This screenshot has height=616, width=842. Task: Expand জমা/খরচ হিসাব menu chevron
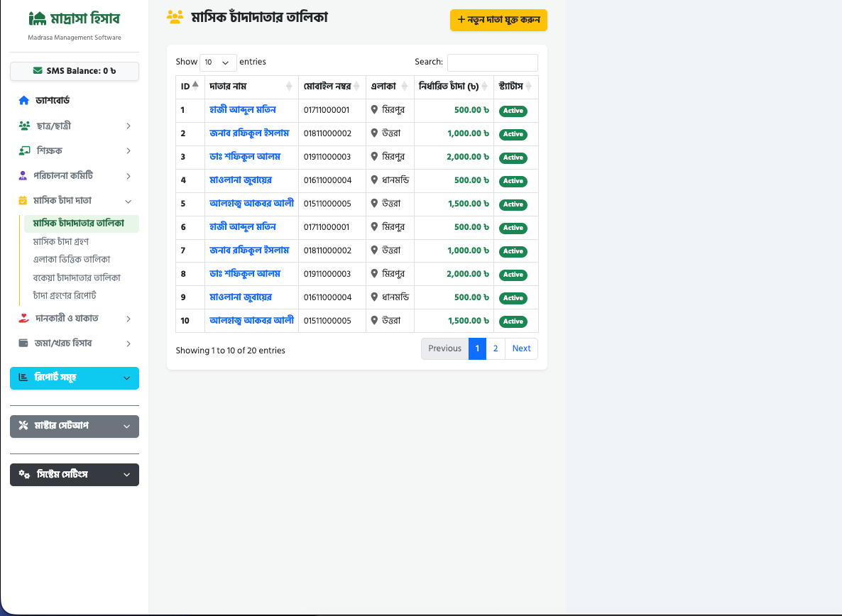tap(129, 343)
